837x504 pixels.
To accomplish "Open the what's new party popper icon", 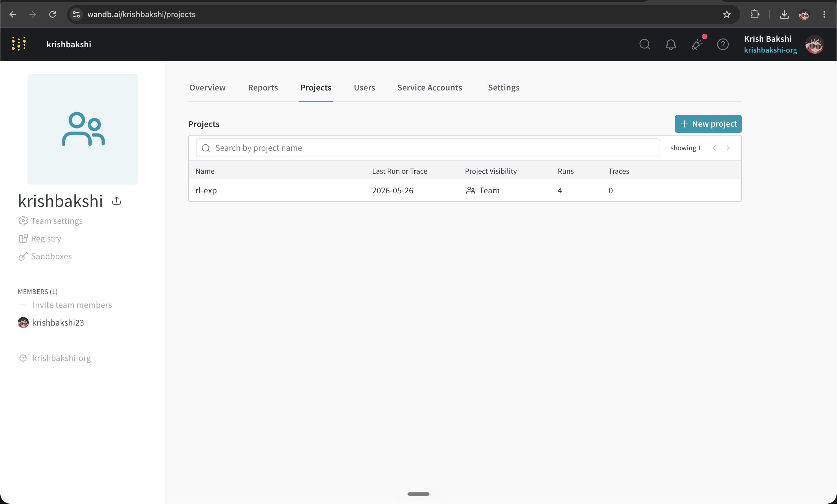I will tap(697, 44).
